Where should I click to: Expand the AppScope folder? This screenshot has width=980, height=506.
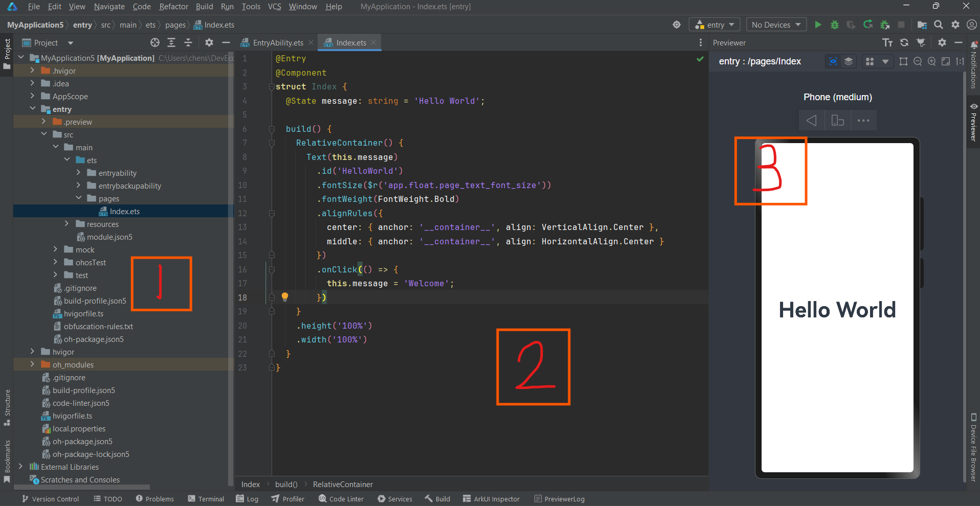32,96
